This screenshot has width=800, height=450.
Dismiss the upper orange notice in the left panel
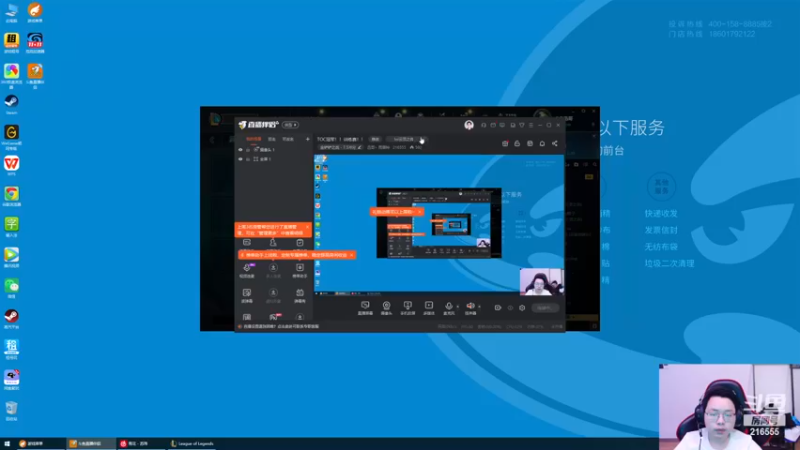tap(307, 227)
